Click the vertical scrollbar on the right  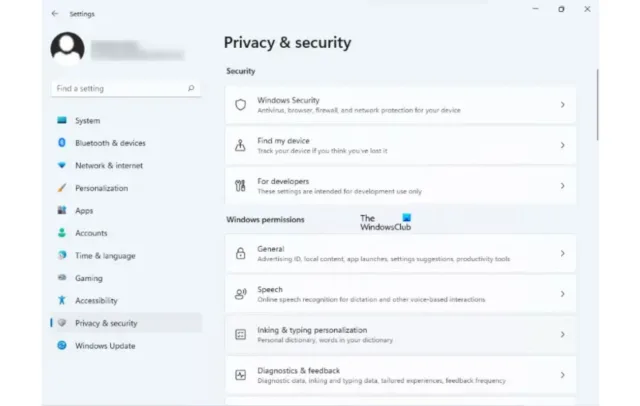pos(597,105)
